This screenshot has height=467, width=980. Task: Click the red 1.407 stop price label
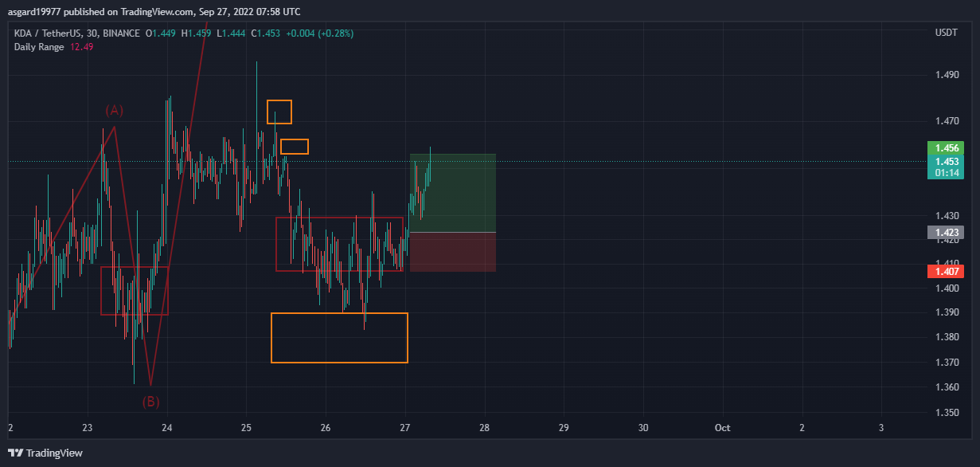(946, 271)
